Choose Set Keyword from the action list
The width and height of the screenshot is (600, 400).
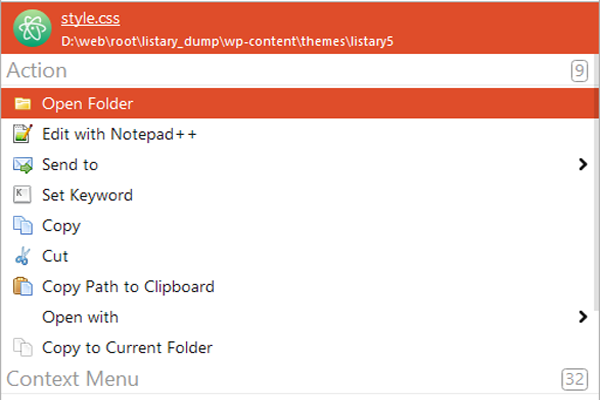[x=87, y=195]
